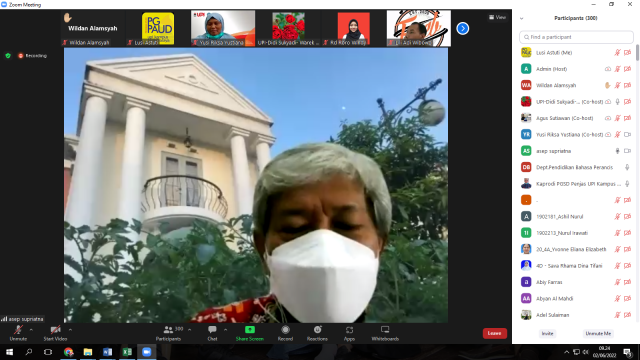Select Adel Sulaiman participant row

[576, 315]
